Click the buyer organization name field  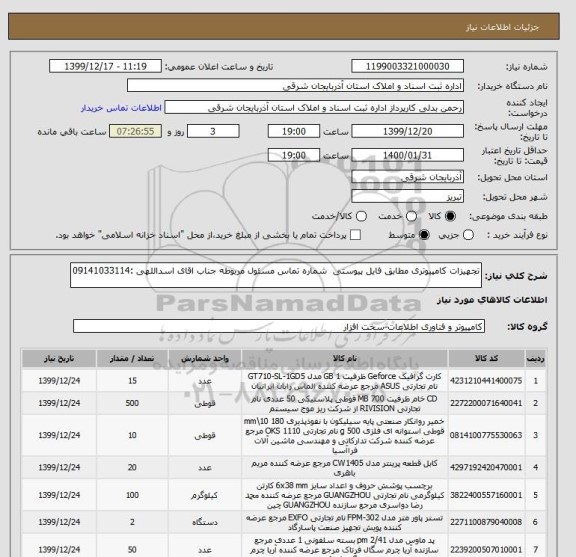tap(295, 86)
